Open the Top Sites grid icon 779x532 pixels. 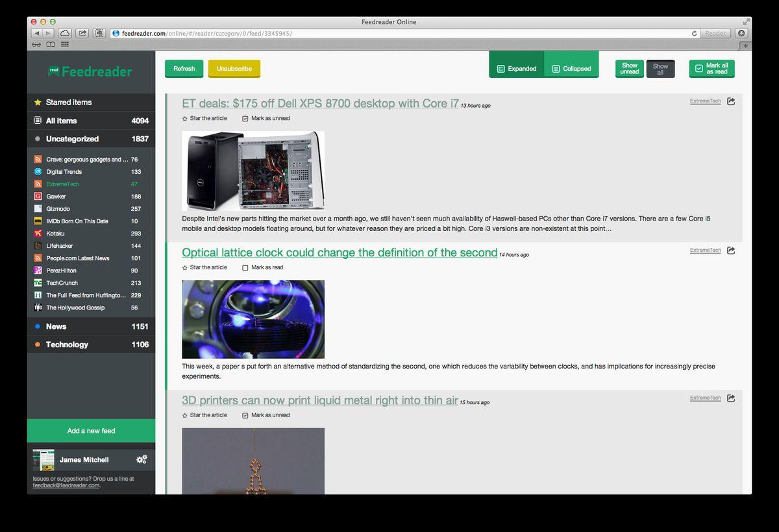click(65, 45)
